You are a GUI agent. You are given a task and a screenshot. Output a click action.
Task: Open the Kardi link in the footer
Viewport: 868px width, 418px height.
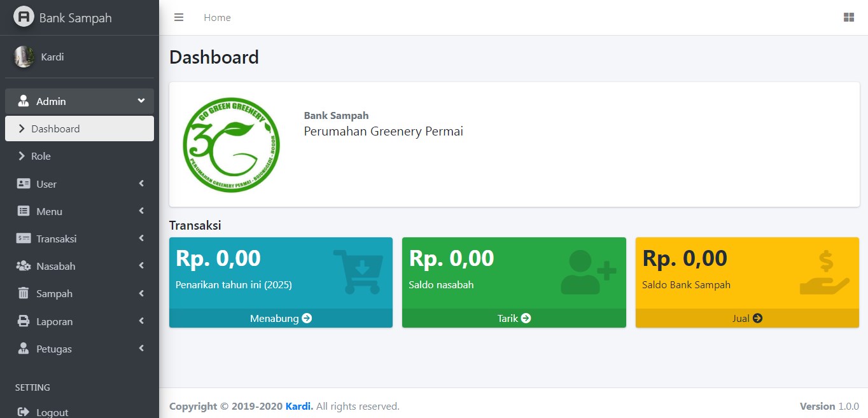(x=298, y=406)
